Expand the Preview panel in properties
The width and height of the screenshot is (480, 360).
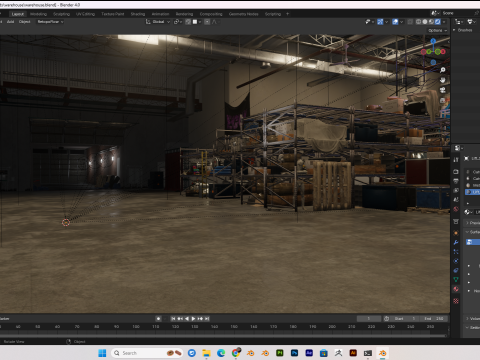(x=473, y=223)
